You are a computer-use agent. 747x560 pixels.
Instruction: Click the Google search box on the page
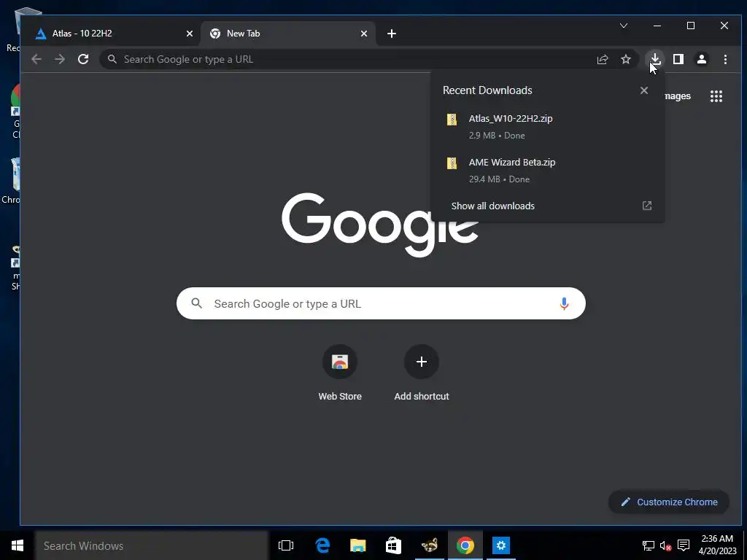point(381,303)
